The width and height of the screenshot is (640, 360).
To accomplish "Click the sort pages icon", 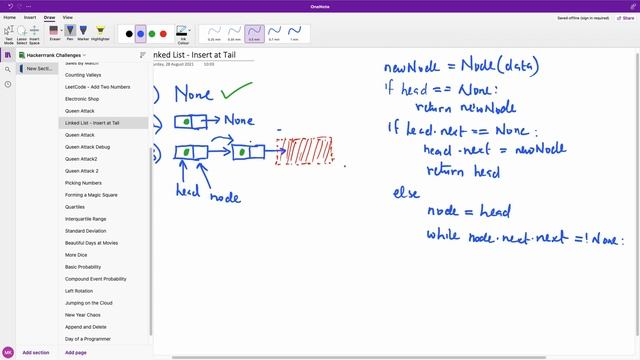I will point(142,55).
